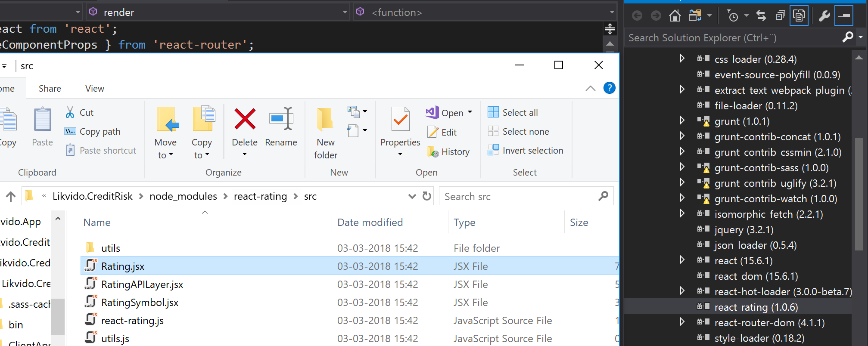Open the Share ribbon tab
The image size is (868, 346).
click(50, 89)
